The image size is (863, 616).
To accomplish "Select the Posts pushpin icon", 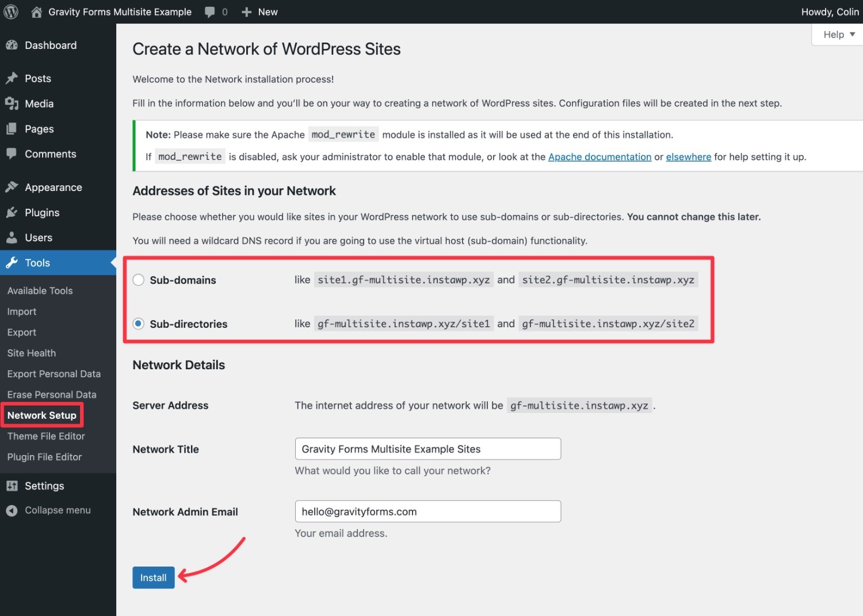I will click(12, 78).
